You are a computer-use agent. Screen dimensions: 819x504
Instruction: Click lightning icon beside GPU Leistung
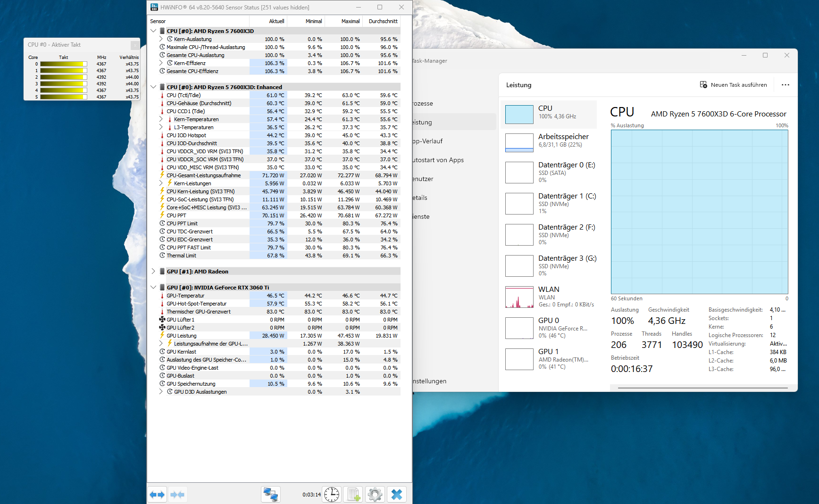point(162,336)
